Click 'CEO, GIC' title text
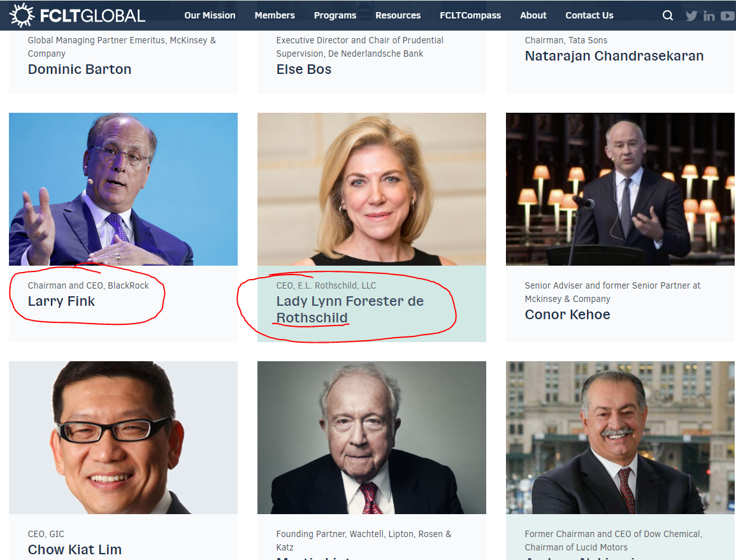 pyautogui.click(x=46, y=534)
